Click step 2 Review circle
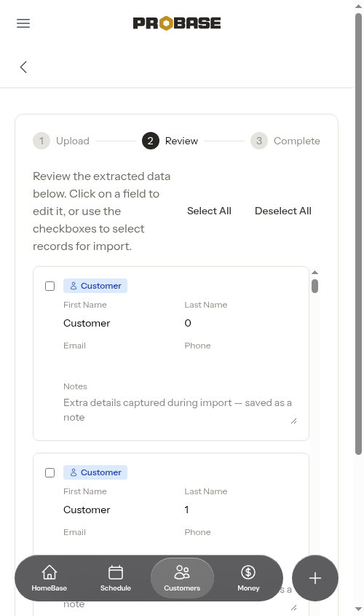Viewport: 364px width, 616px height. [151, 141]
